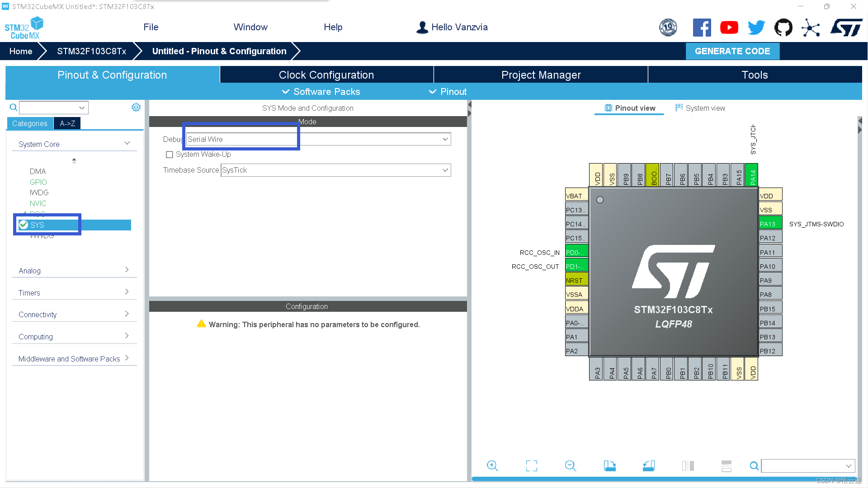
Task: Click the Twitter bird icon
Action: click(x=756, y=28)
